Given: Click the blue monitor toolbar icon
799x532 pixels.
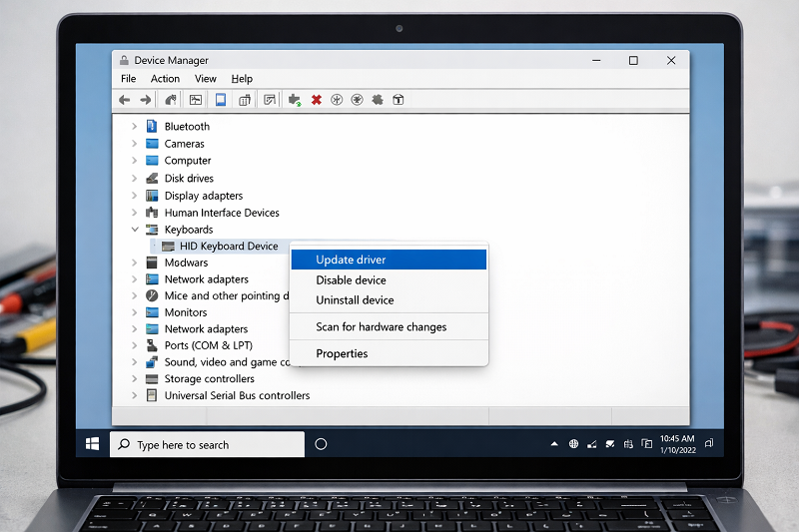Looking at the screenshot, I should pos(220,100).
